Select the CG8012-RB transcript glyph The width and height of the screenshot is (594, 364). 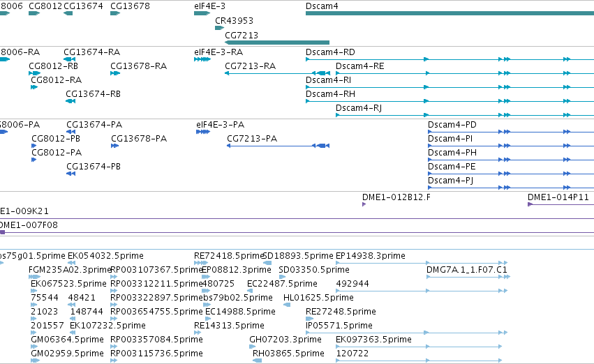pyautogui.click(x=34, y=73)
